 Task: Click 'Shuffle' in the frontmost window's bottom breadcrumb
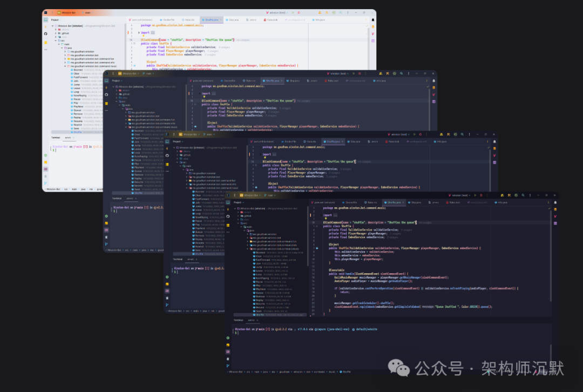[x=347, y=371]
